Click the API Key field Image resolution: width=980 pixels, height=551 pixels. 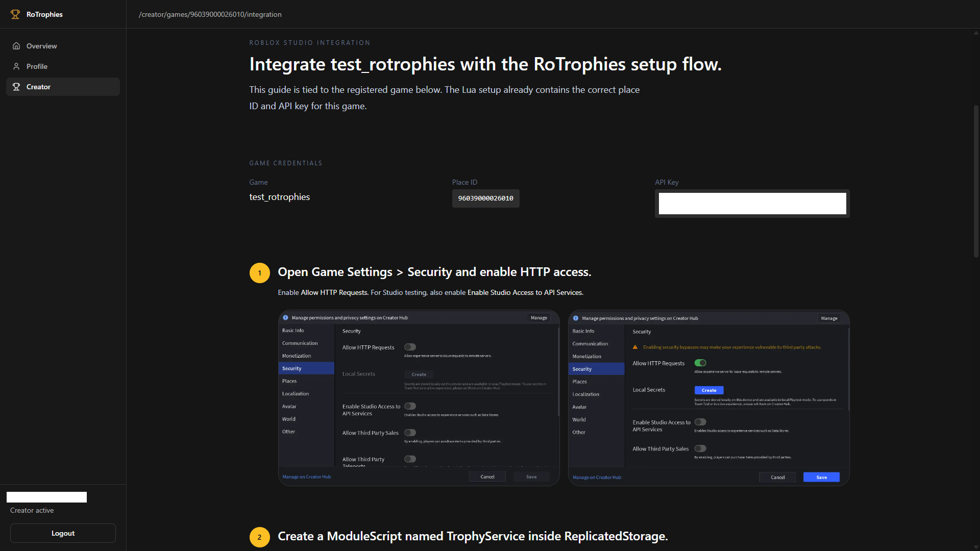tap(752, 204)
